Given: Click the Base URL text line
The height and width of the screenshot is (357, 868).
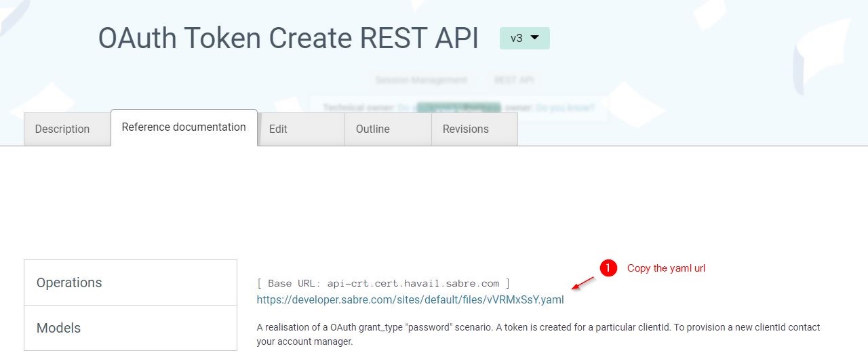Looking at the screenshot, I should 383,283.
